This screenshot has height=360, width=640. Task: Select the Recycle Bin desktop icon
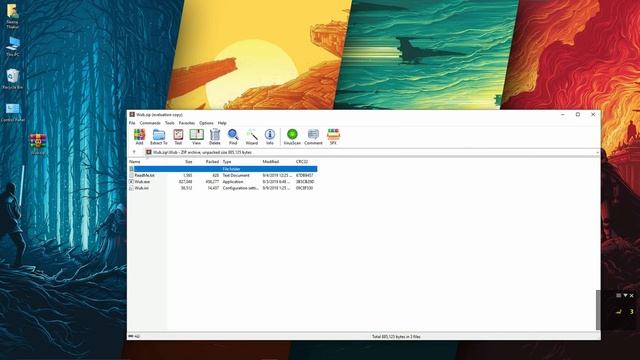click(x=12, y=79)
